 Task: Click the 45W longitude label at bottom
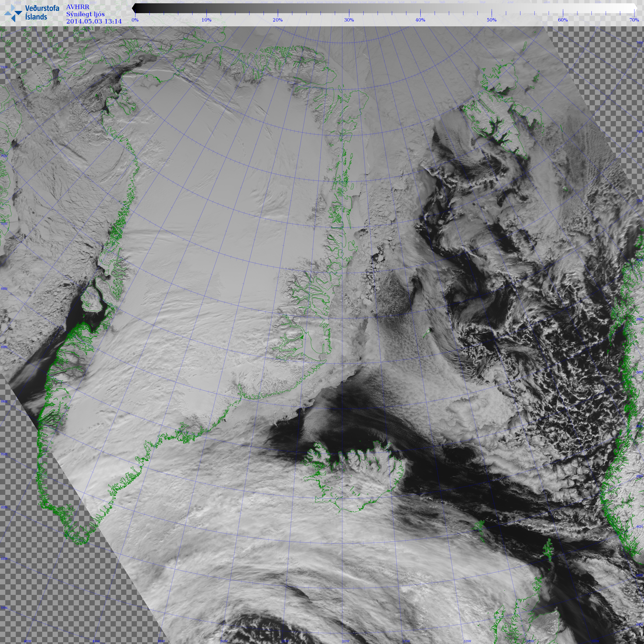click(x=27, y=641)
